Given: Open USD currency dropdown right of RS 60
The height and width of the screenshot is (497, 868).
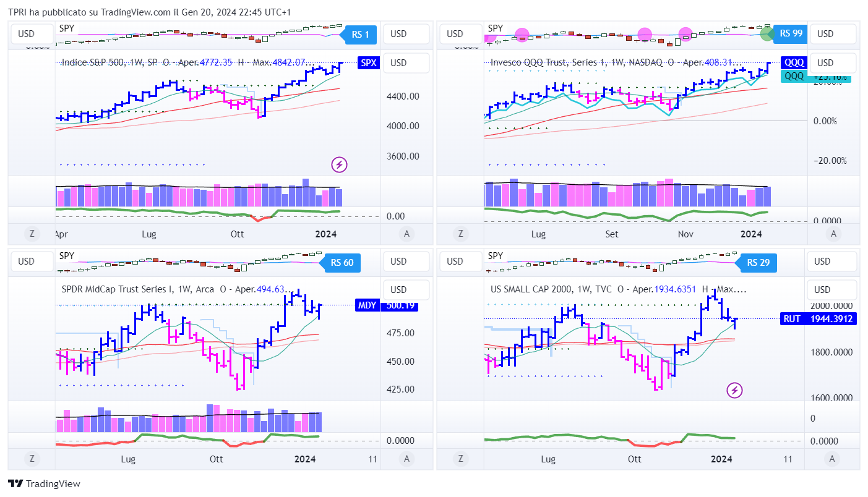Looking at the screenshot, I should pyautogui.click(x=406, y=261).
